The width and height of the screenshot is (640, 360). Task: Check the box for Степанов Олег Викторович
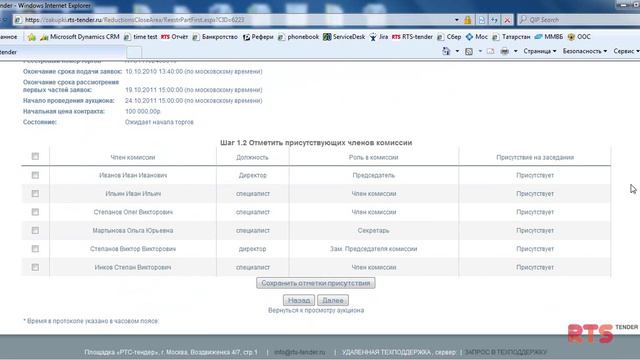coord(35,212)
